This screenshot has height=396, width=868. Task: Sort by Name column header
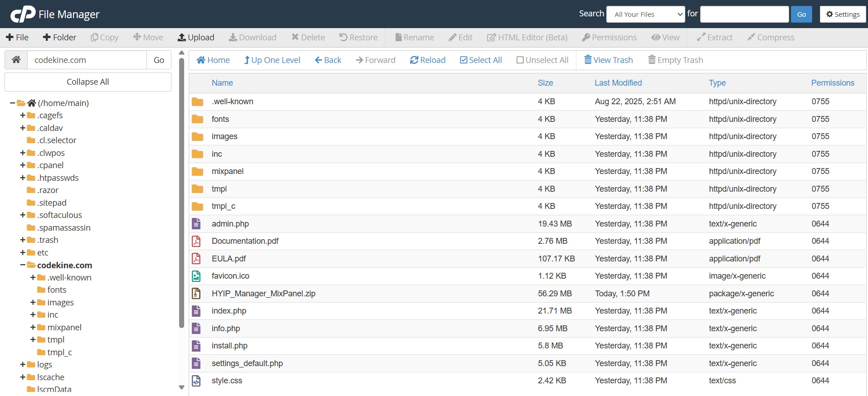[222, 83]
